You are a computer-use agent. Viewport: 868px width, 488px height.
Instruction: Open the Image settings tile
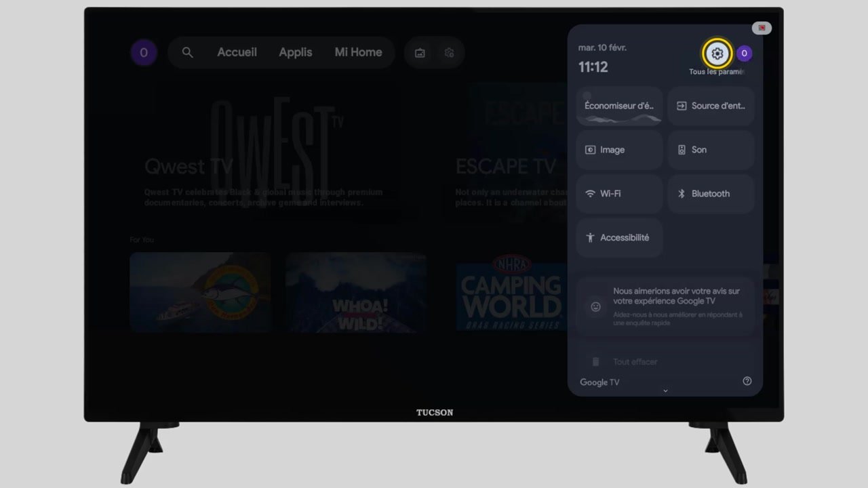click(x=619, y=150)
